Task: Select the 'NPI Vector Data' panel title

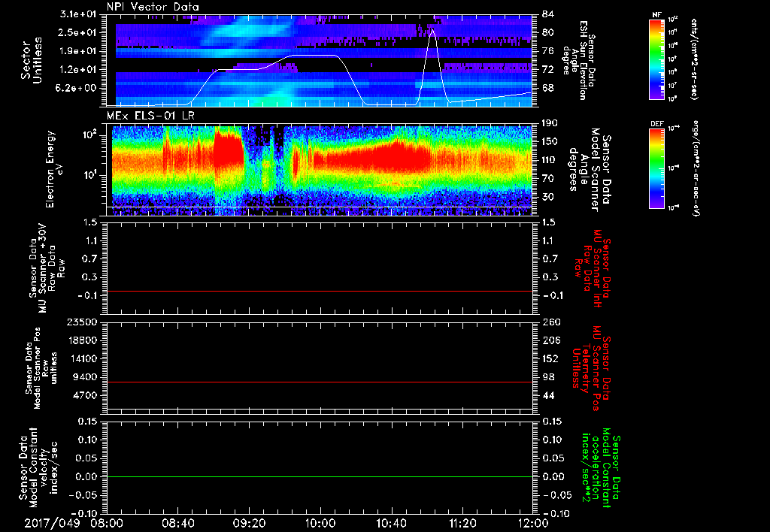Action: tap(153, 7)
